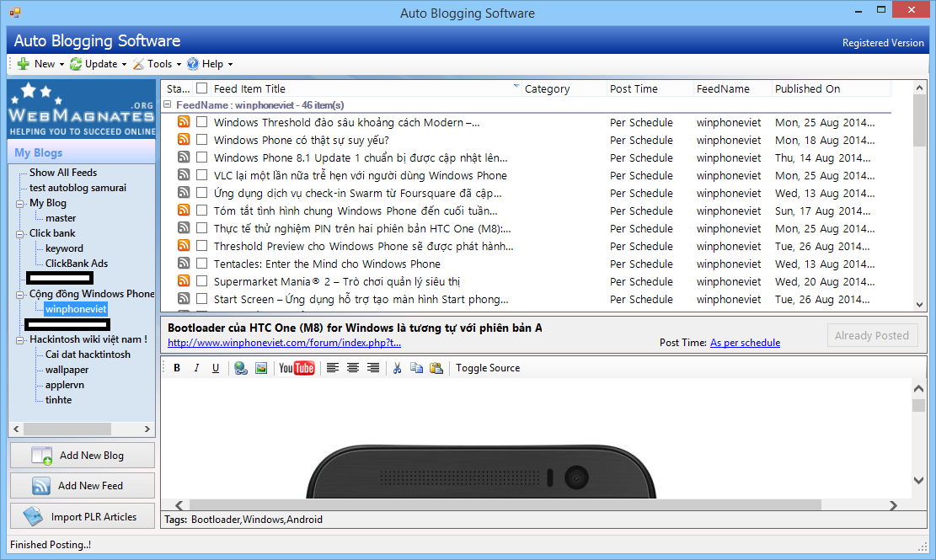Open the Update dropdown arrow
The width and height of the screenshot is (936, 560).
[124, 64]
